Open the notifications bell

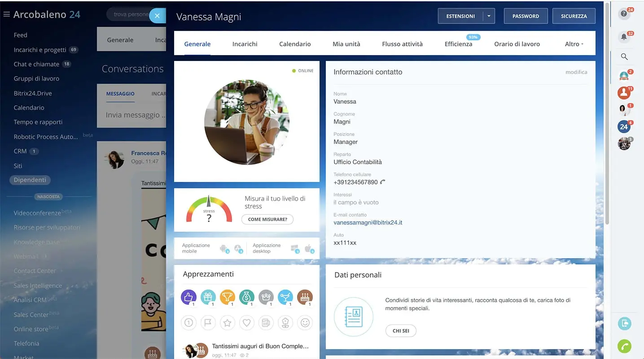point(624,37)
